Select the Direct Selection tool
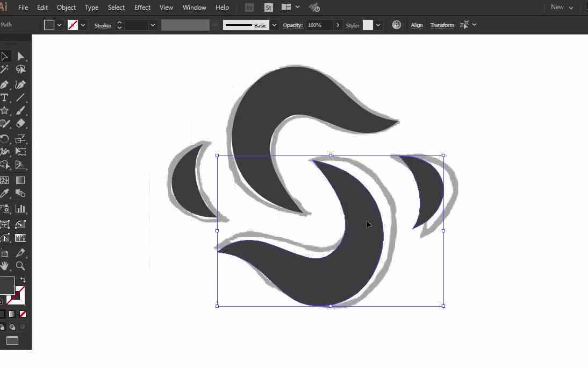The image size is (588, 368). [20, 56]
